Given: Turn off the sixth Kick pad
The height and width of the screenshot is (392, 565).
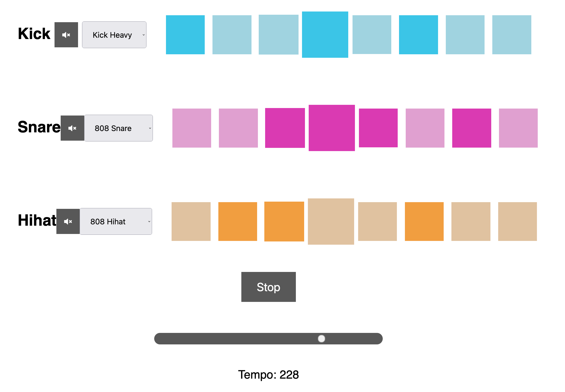Looking at the screenshot, I should [x=418, y=35].
